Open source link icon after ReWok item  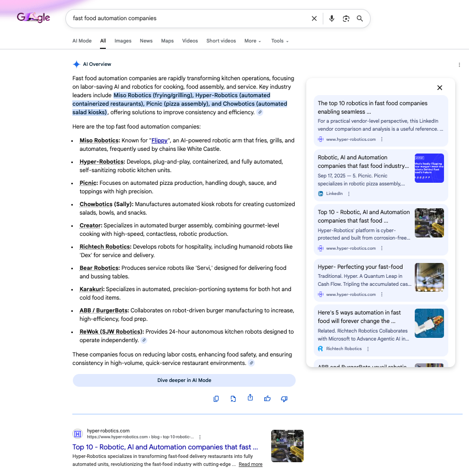(x=144, y=341)
